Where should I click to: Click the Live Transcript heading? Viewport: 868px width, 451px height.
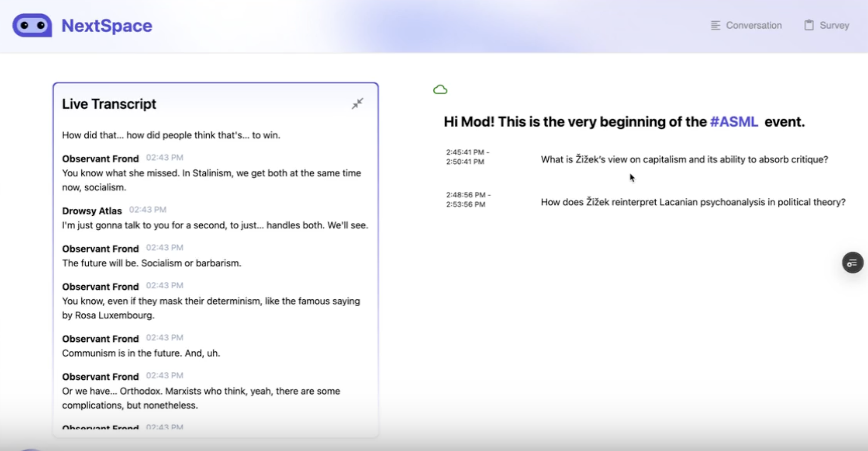click(109, 104)
